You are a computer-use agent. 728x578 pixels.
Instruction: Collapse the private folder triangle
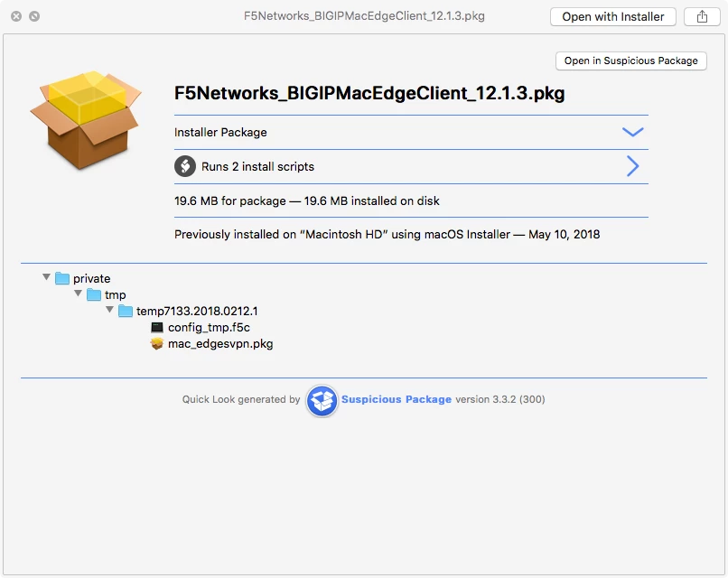pos(46,277)
